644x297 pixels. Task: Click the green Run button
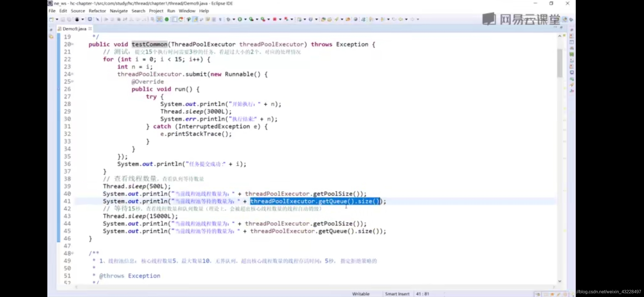[x=239, y=19]
